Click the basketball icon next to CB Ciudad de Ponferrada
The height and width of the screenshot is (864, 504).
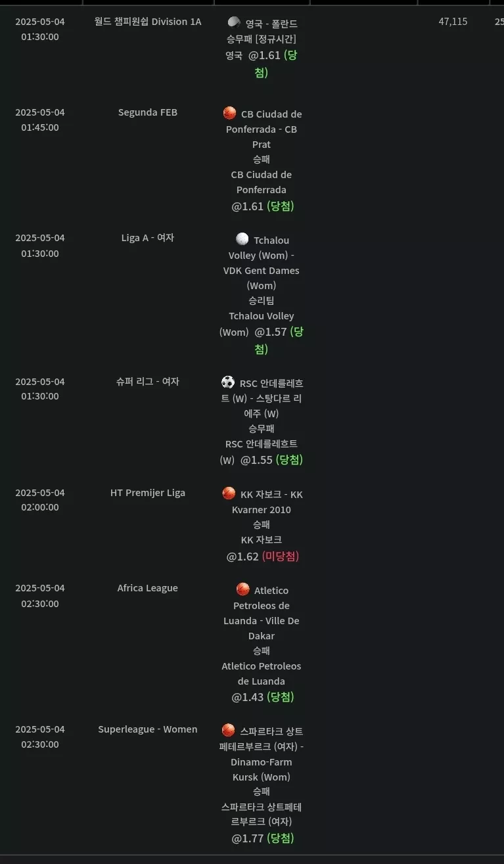pos(229,113)
